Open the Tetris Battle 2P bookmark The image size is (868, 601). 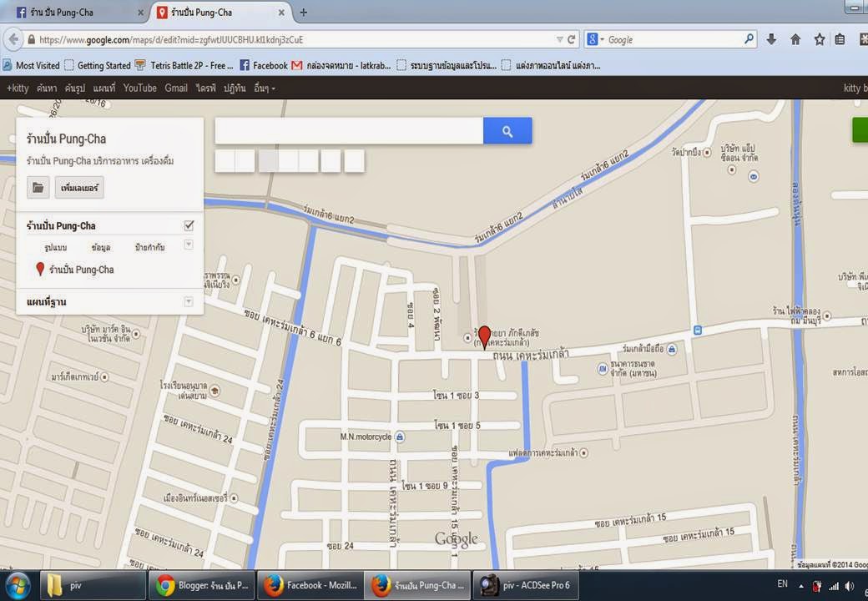click(x=184, y=65)
